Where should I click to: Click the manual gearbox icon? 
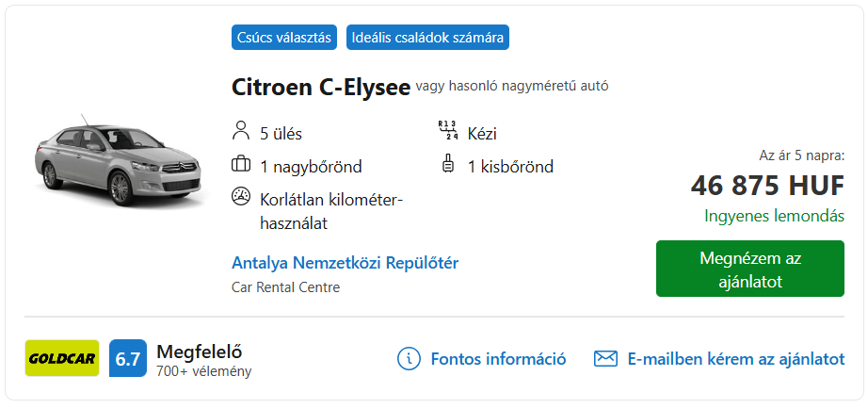tap(447, 131)
